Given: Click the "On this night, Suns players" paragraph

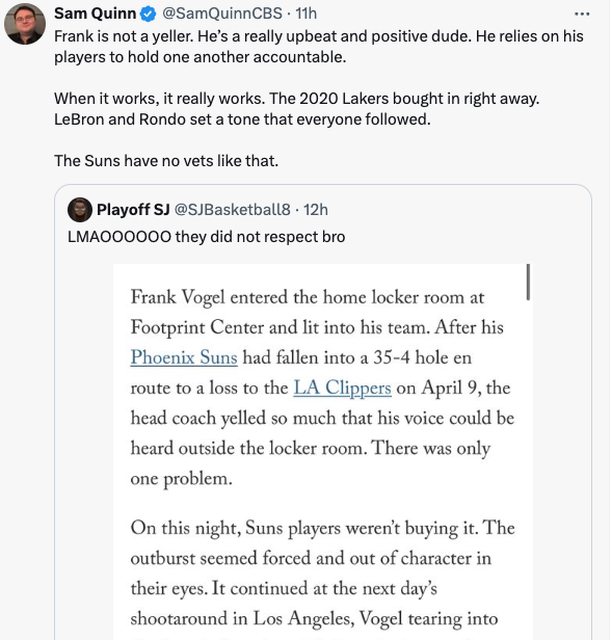Looking at the screenshot, I should [322, 573].
